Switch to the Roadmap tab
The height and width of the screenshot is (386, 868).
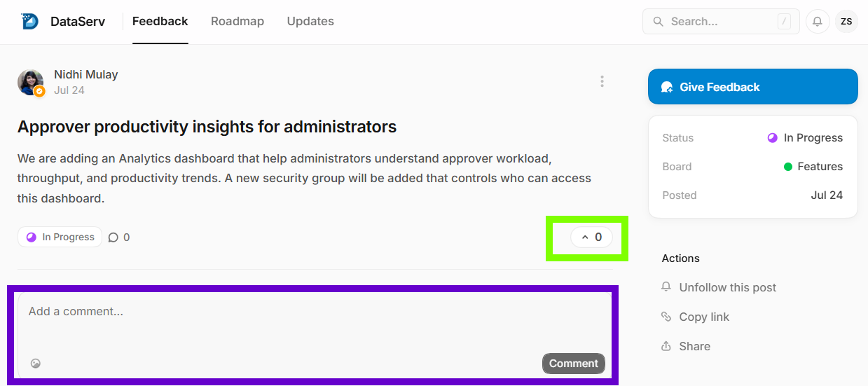click(x=237, y=21)
